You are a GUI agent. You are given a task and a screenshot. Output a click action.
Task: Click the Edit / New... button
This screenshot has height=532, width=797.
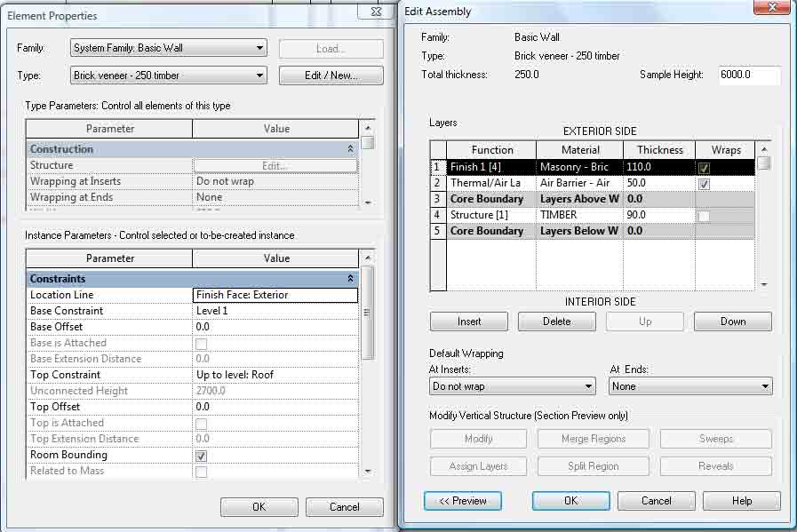331,75
